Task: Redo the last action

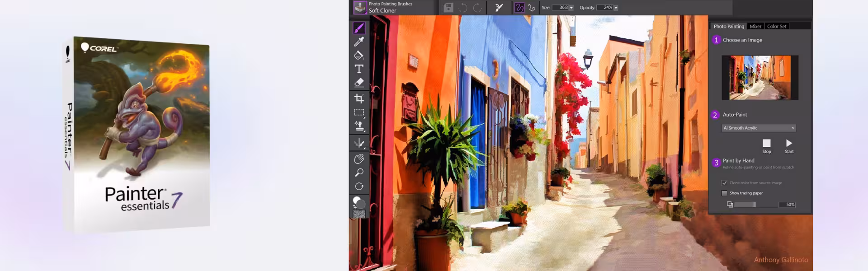Action: pyautogui.click(x=477, y=8)
